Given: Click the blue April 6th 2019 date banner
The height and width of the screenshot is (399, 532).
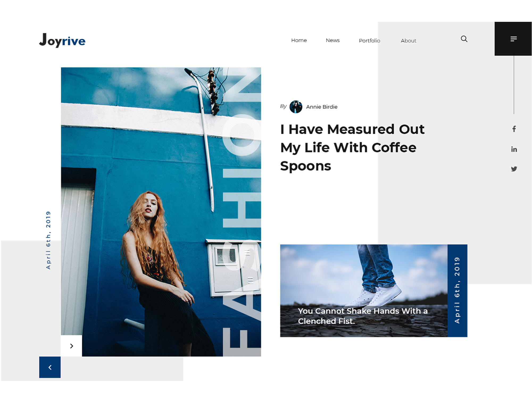Looking at the screenshot, I should pos(457,290).
